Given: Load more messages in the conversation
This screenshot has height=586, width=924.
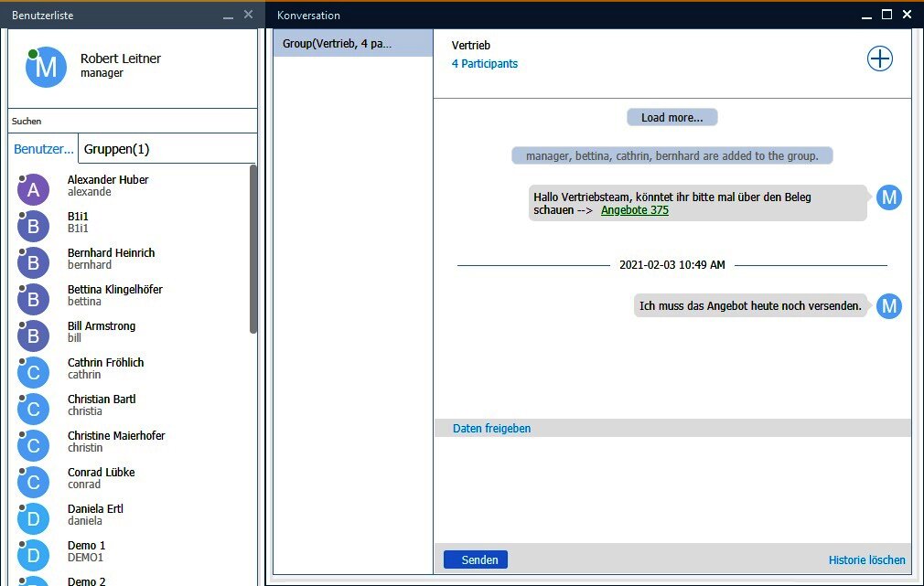Looking at the screenshot, I should tap(672, 117).
